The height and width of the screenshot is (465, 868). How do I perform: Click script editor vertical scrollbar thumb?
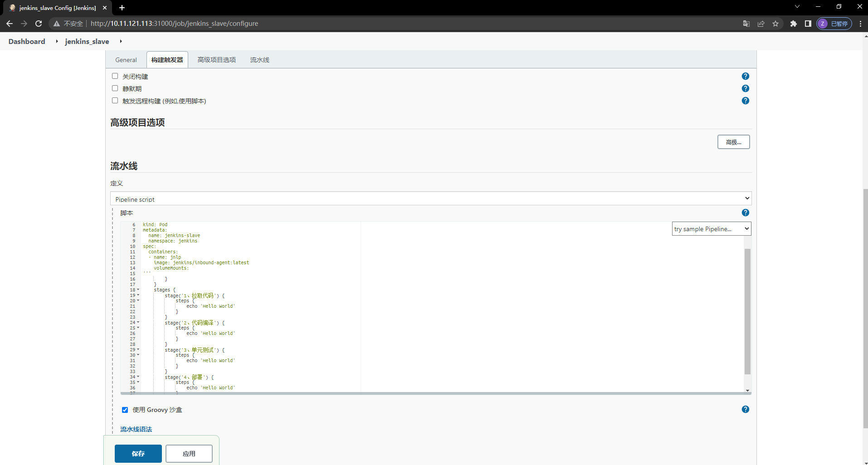[x=747, y=311]
